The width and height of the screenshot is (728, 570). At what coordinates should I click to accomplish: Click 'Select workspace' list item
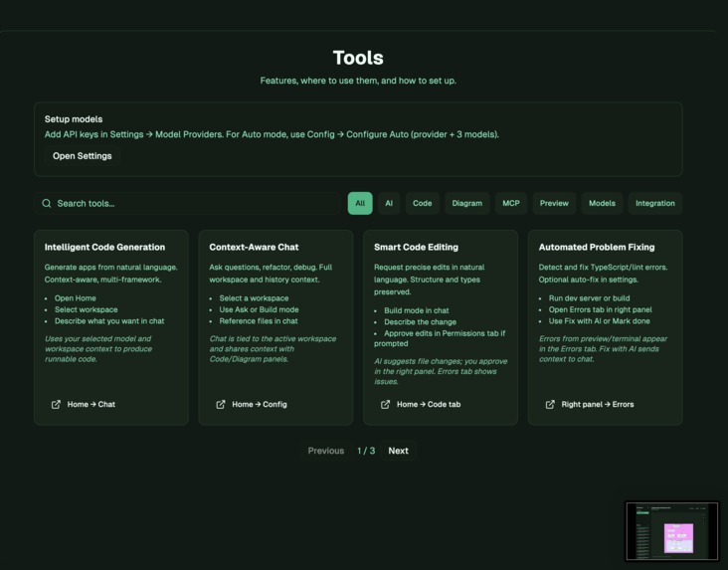click(x=86, y=309)
